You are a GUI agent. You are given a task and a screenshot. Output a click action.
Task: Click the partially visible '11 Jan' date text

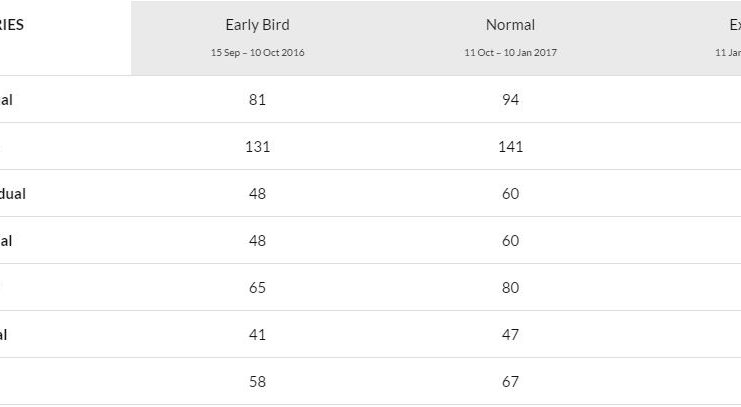tap(728, 52)
